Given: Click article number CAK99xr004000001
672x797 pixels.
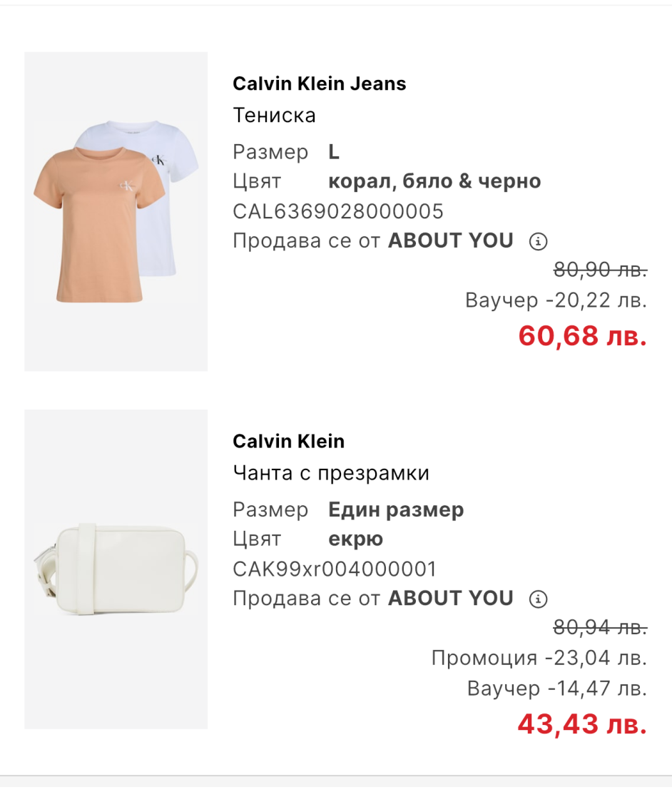Looking at the screenshot, I should (335, 569).
